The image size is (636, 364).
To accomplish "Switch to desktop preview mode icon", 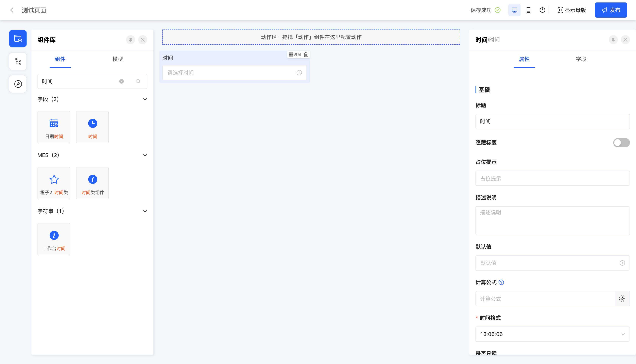I will coord(514,10).
